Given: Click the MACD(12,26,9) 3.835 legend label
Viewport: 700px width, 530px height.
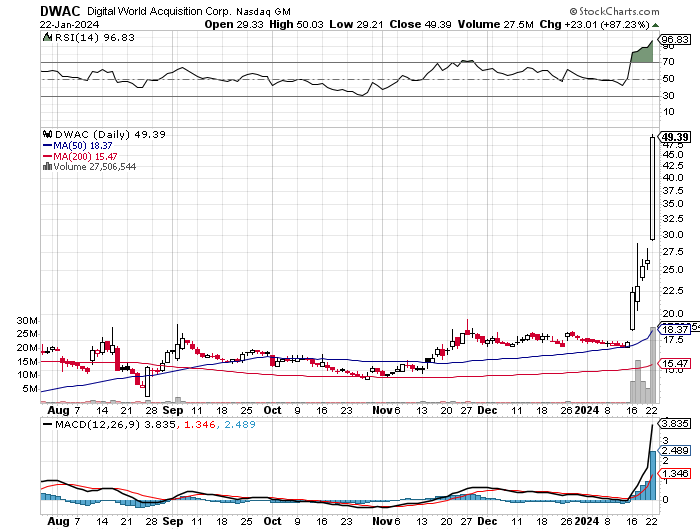Looking at the screenshot, I should pos(115,424).
